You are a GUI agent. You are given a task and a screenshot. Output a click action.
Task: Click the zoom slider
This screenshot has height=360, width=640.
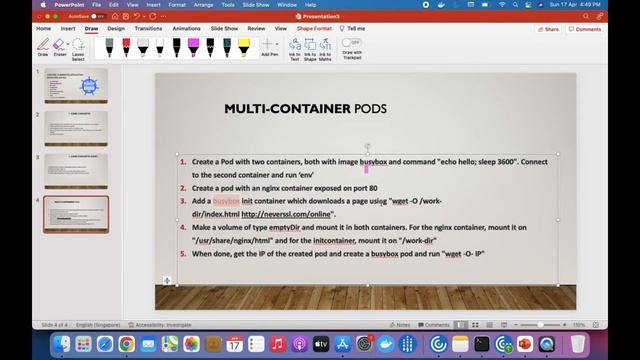(x=540, y=325)
